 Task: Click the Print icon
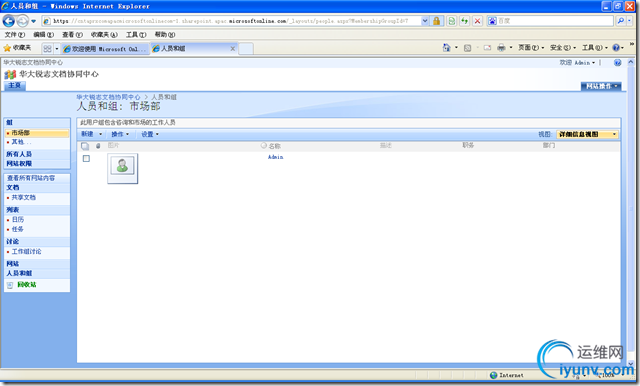tap(501, 48)
